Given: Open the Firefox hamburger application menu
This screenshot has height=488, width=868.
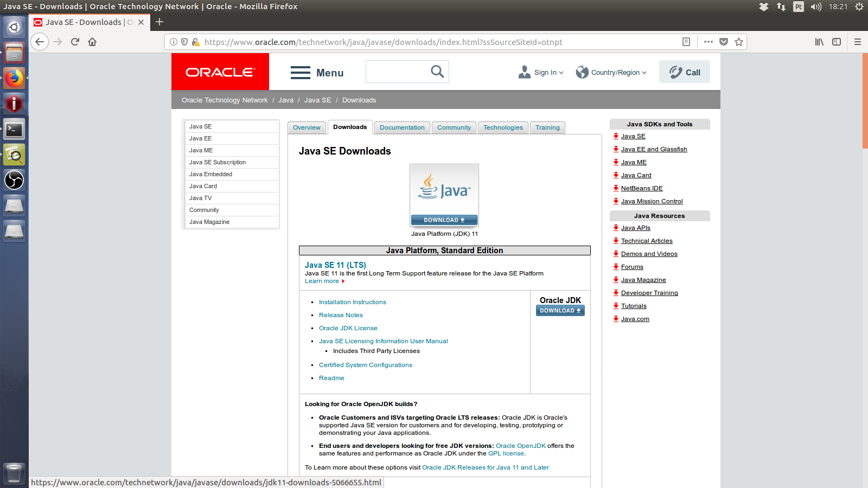Looking at the screenshot, I should (858, 42).
